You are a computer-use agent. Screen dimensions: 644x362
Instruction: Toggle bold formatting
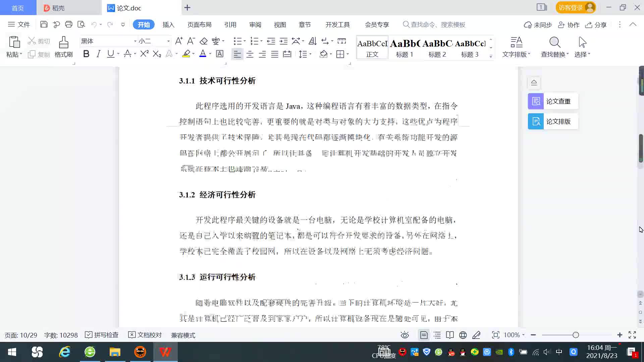click(86, 54)
